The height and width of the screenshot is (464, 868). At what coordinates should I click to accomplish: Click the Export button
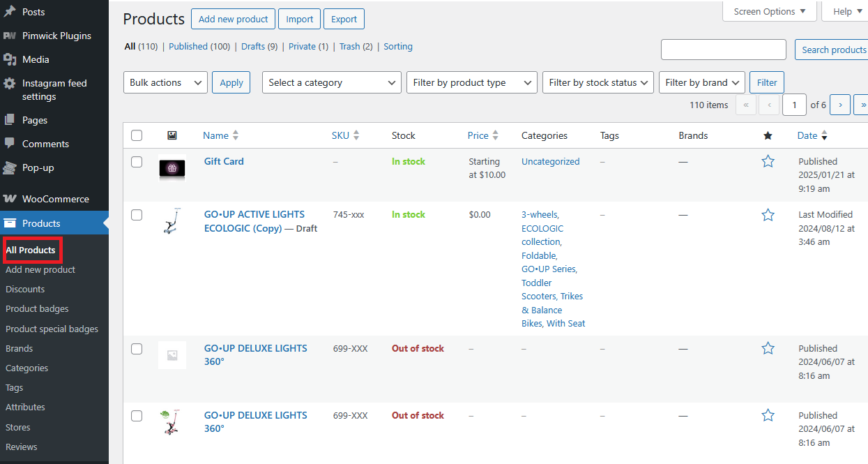pyautogui.click(x=344, y=19)
